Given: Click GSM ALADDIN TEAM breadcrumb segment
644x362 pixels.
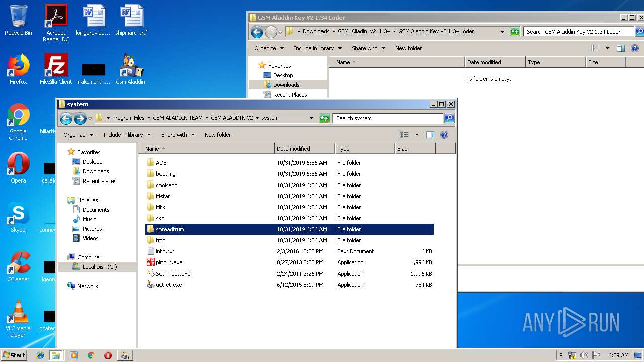Looking at the screenshot, I should 178,118.
